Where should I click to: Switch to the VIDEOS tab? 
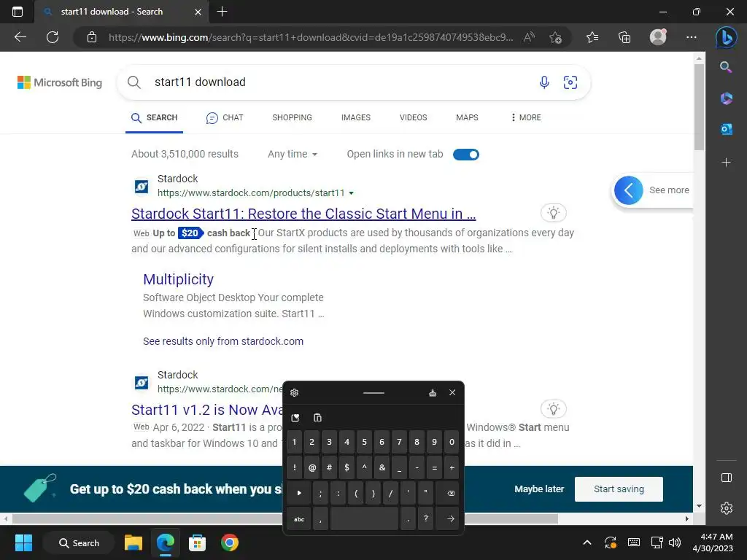[413, 117]
